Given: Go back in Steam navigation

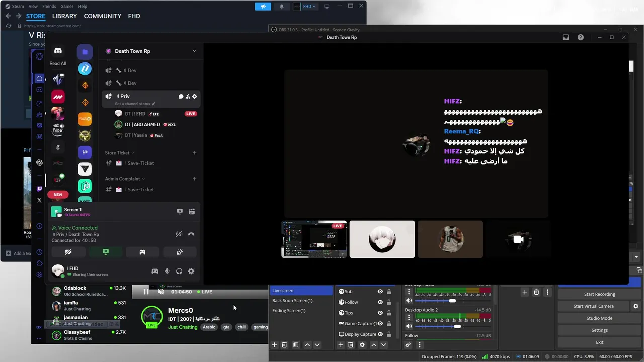Looking at the screenshot, I should [8, 16].
